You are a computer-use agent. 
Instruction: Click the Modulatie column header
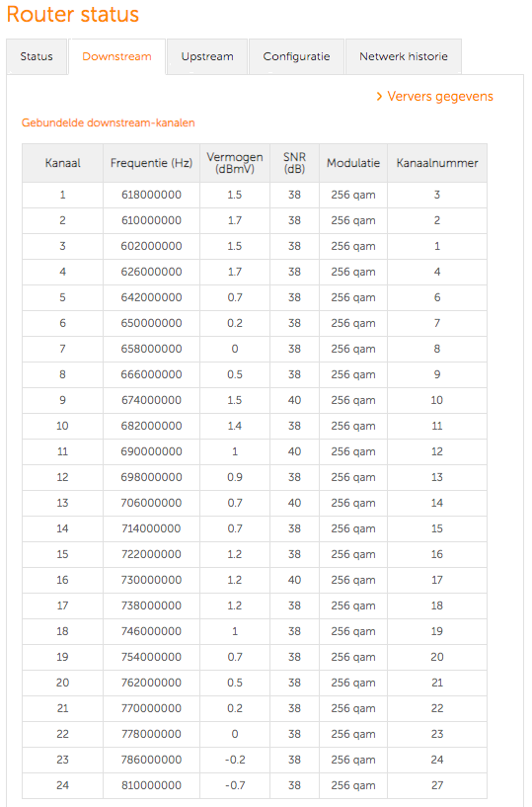point(353,163)
